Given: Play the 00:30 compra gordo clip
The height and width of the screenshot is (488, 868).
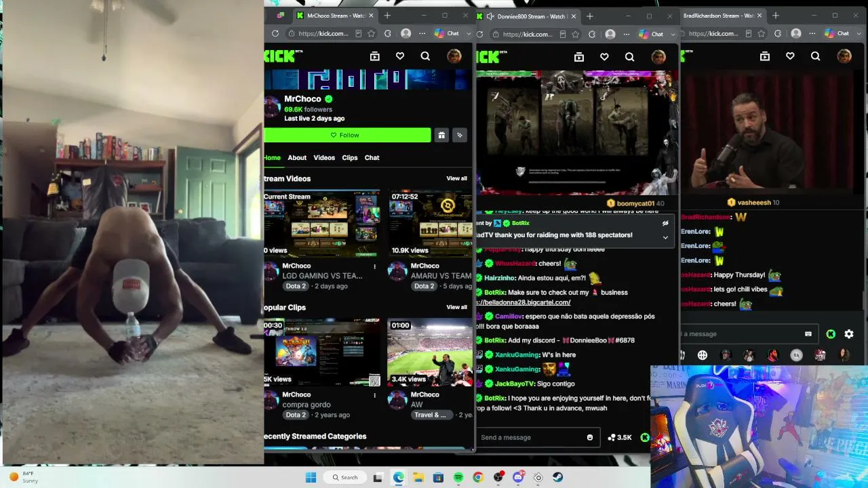Looking at the screenshot, I should click(322, 352).
